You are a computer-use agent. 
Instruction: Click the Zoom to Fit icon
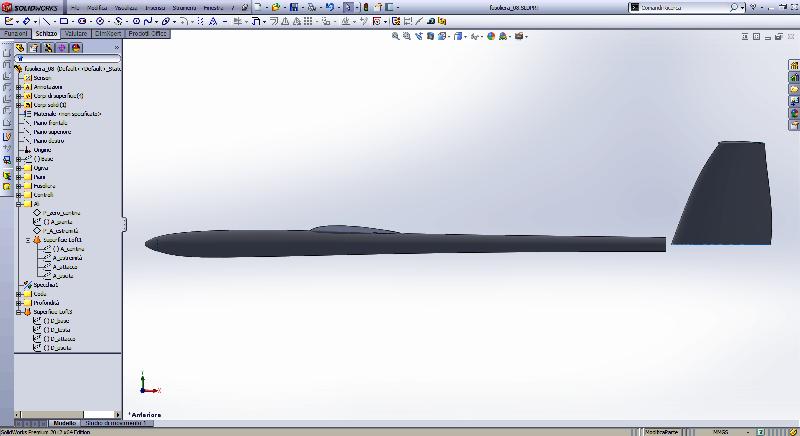(396, 36)
